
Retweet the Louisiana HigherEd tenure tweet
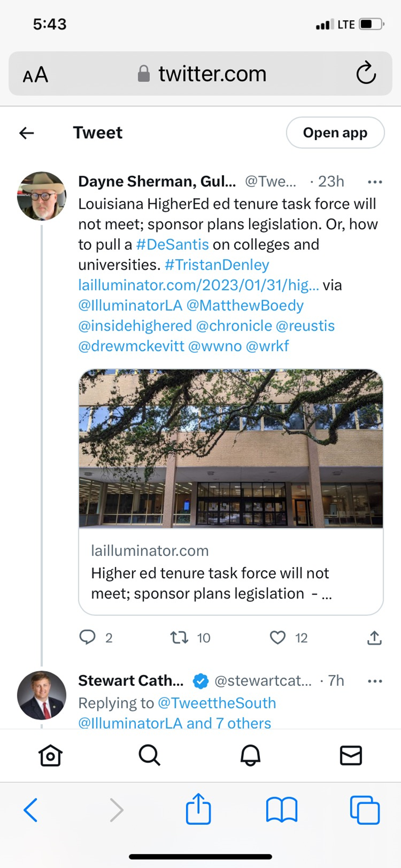tap(179, 637)
